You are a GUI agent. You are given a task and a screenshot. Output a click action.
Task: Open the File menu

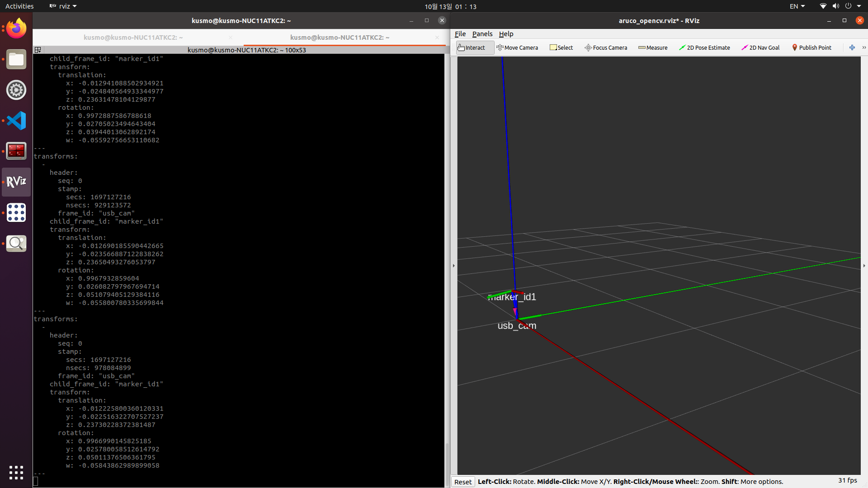click(460, 34)
